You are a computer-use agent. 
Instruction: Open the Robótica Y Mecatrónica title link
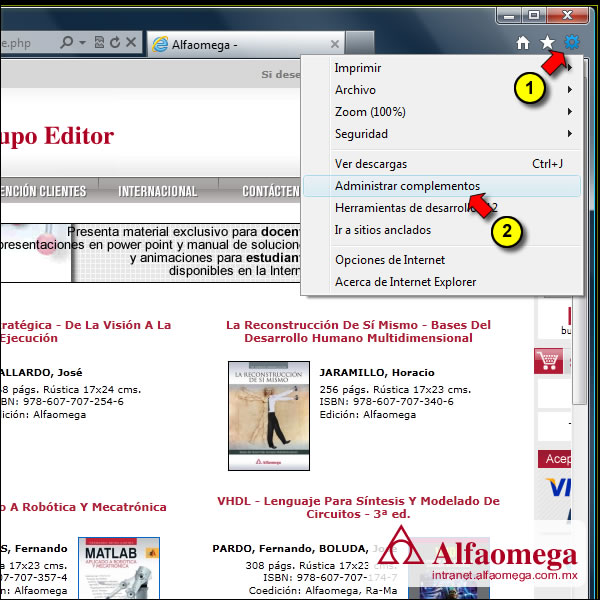83,507
